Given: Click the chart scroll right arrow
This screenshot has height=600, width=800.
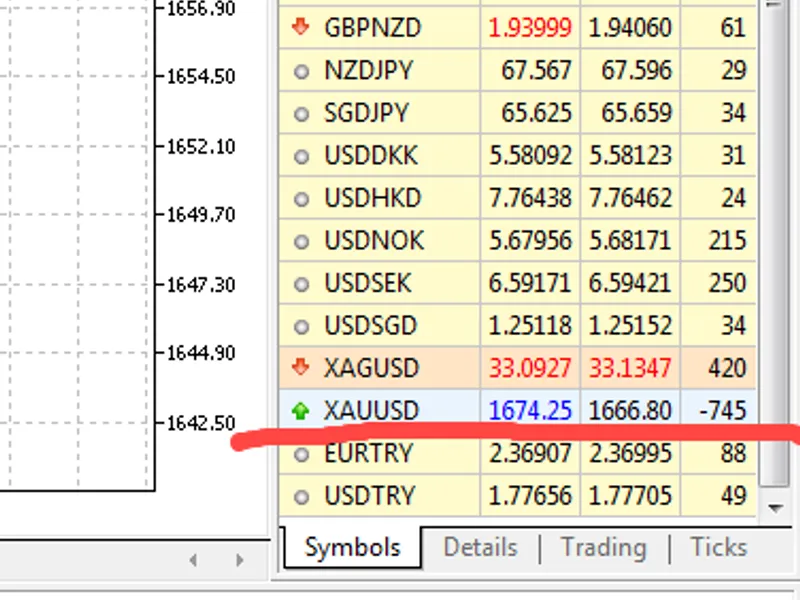Looking at the screenshot, I should coord(239,560).
